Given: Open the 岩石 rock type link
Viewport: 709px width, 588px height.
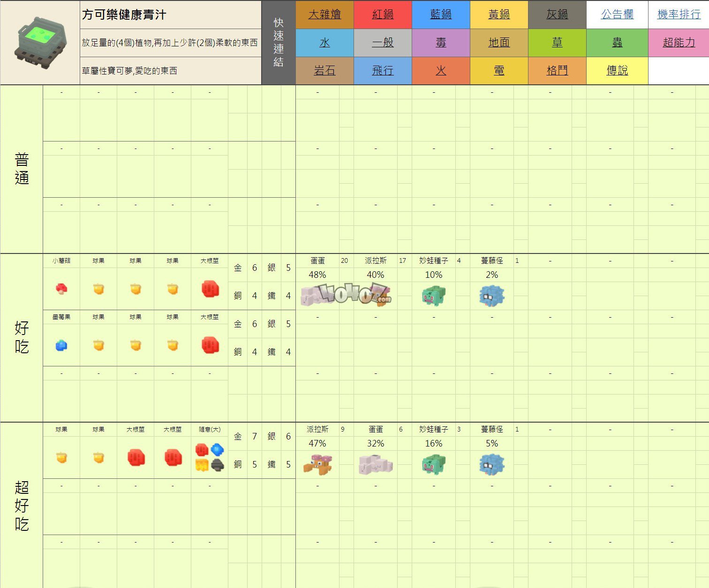Looking at the screenshot, I should tap(324, 71).
